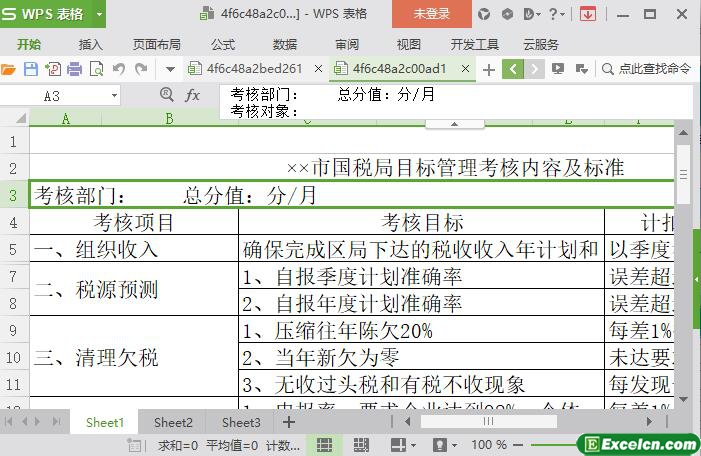This screenshot has width=701, height=456.
Task: Select column B header
Action: [x=169, y=119]
